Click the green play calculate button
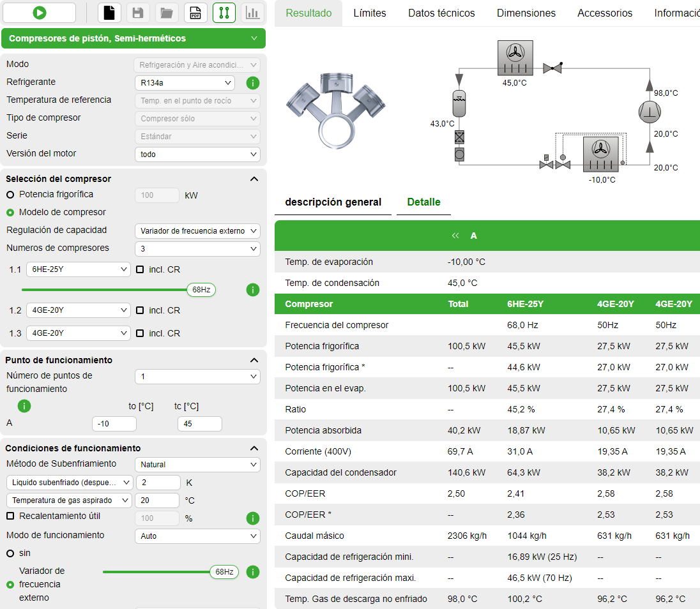The width and height of the screenshot is (700, 609). (39, 13)
